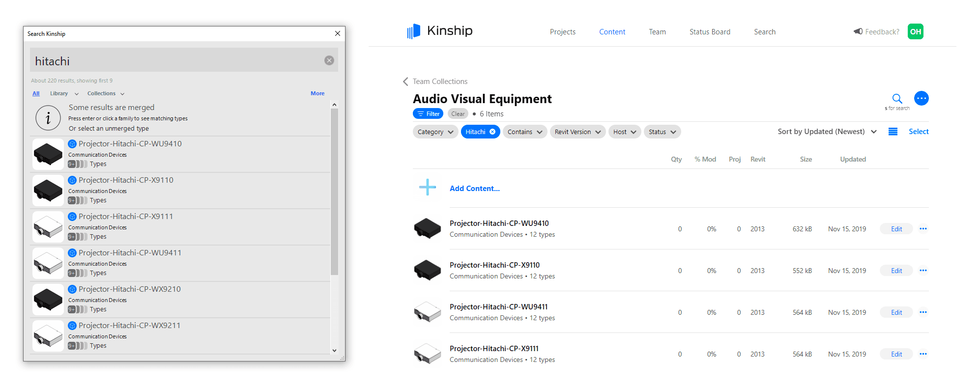Click the family icon beside Projector-Hitachi-CP-WU9410 in search
The width and height of the screenshot is (980, 386).
tap(72, 144)
